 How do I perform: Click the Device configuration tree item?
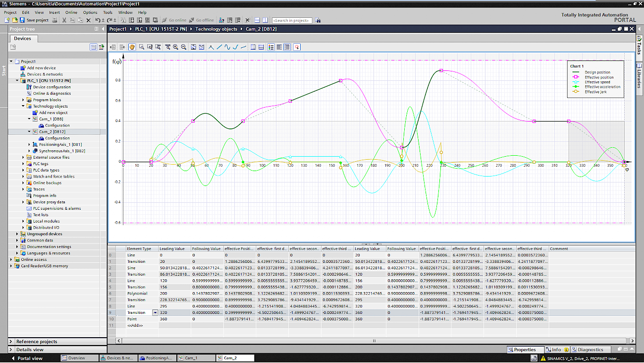point(52,87)
